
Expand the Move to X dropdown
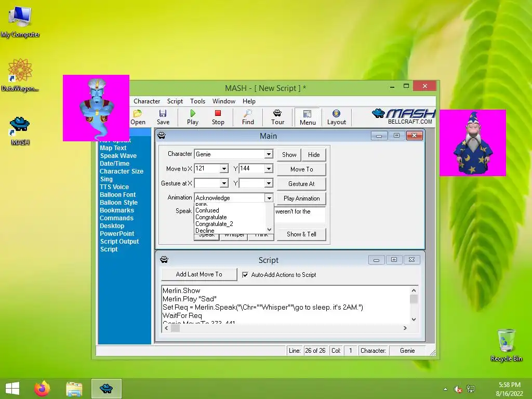(224, 169)
